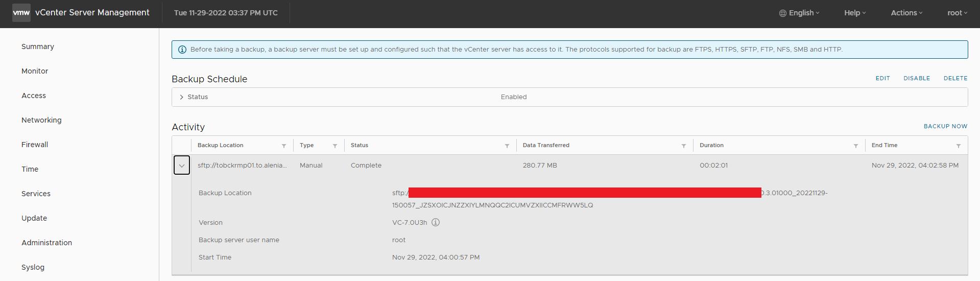Image resolution: width=980 pixels, height=281 pixels.
Task: Click the Nov 29, 2022, 04:02:58 PM cell
Action: pos(915,166)
